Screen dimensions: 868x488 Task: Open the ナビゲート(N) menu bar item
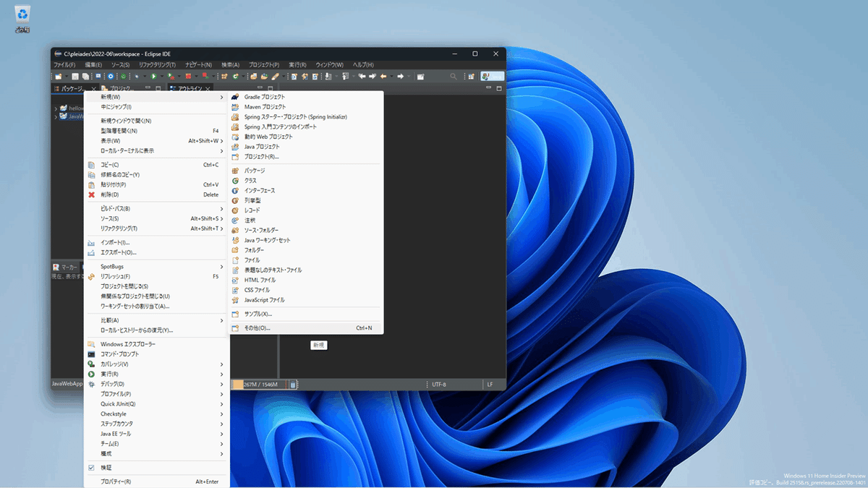click(x=198, y=65)
